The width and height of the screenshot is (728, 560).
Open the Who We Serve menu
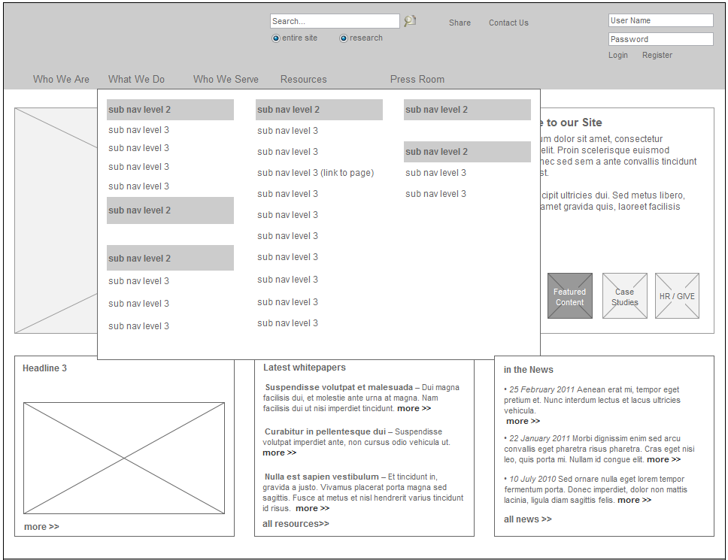click(x=226, y=80)
